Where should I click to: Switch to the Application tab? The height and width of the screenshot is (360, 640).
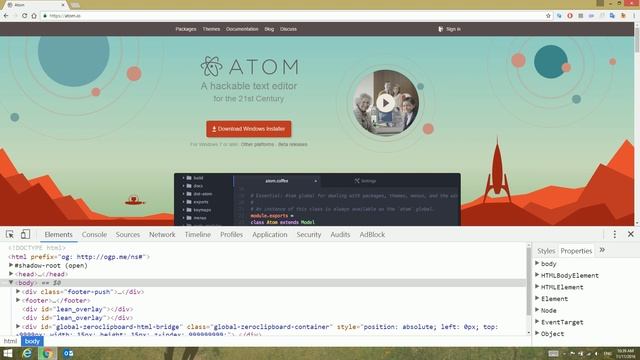pos(270,235)
